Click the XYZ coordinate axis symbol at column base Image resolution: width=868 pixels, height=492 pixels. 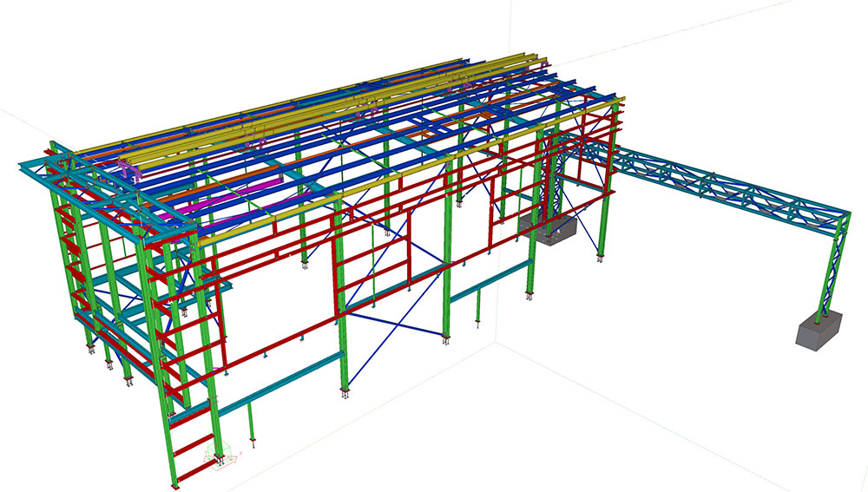pyautogui.click(x=219, y=456)
